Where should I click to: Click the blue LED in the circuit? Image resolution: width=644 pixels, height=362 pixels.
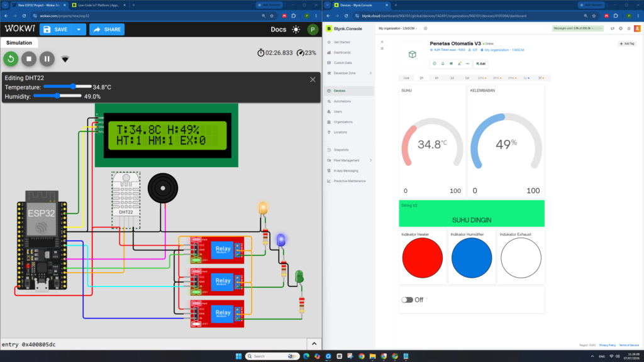281,240
